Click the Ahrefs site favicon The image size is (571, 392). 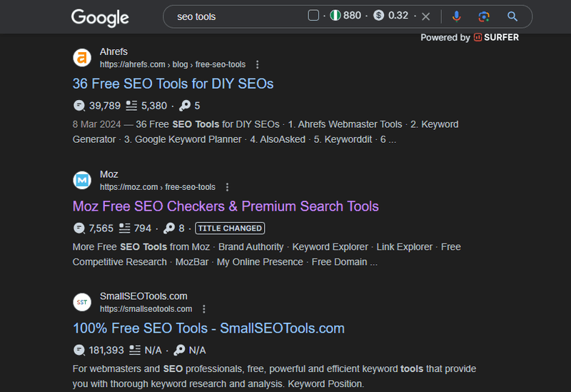pos(82,58)
